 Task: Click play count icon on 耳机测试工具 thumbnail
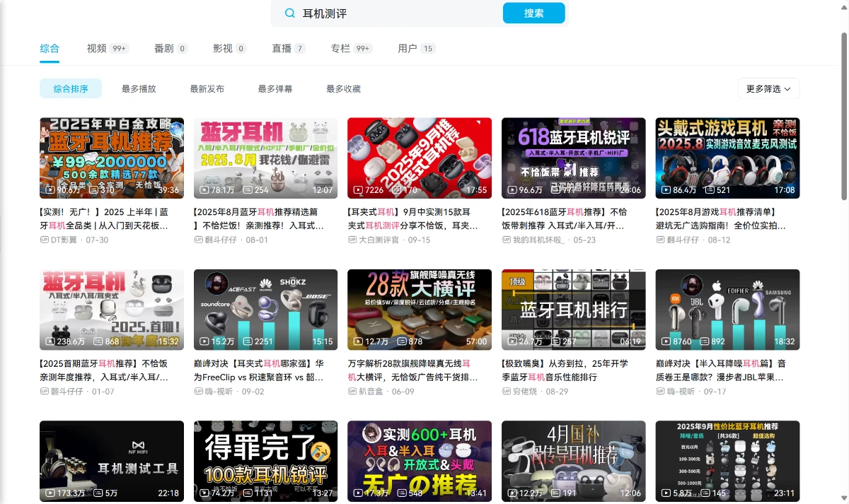click(x=50, y=493)
